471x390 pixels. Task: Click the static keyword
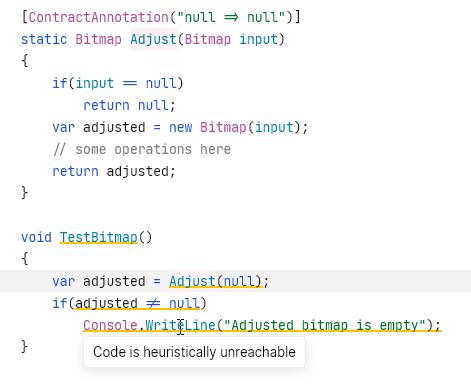point(44,39)
